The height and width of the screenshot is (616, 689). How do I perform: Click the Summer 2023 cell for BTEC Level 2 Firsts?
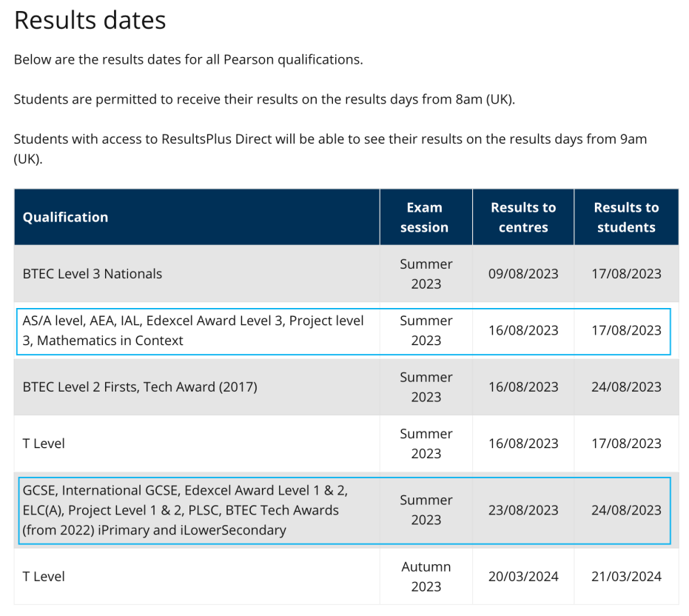[426, 386]
